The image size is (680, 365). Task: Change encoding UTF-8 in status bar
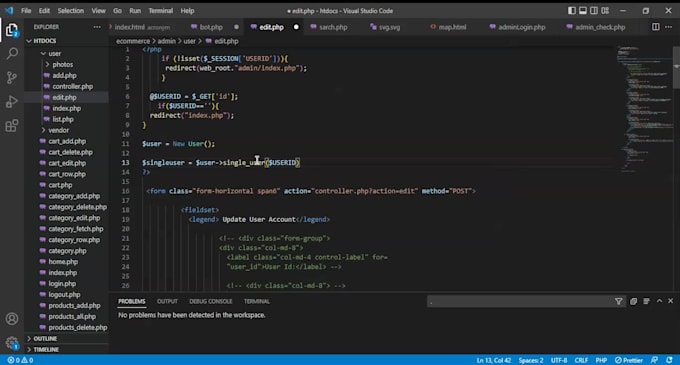point(559,360)
